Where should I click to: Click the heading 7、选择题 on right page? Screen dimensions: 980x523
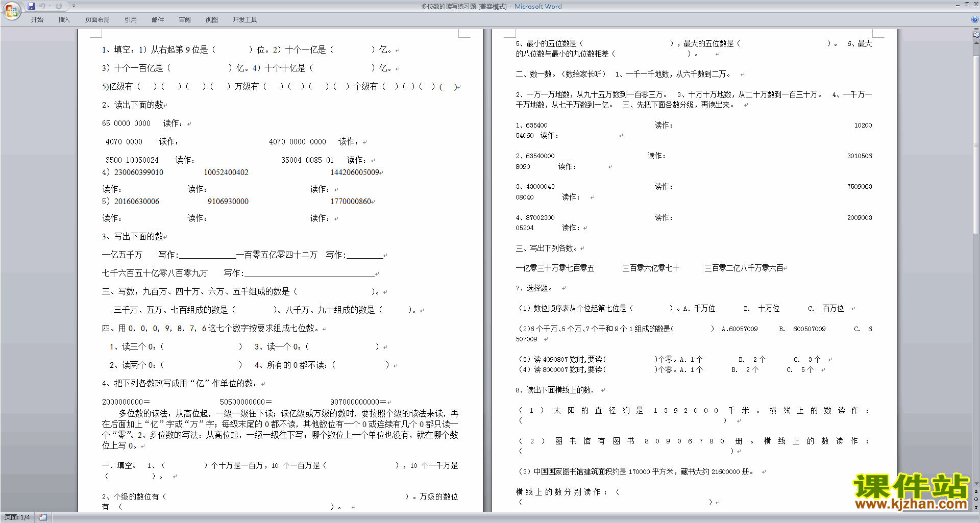tap(534, 288)
